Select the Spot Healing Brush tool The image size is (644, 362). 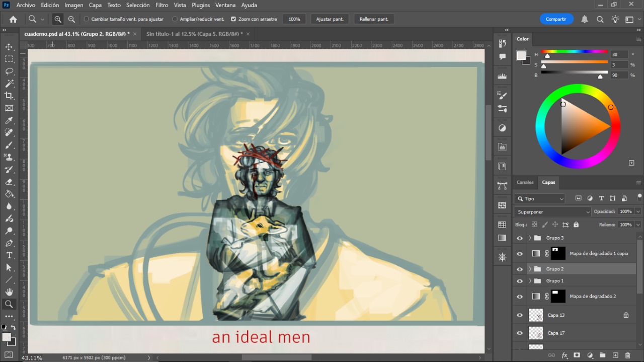9,132
